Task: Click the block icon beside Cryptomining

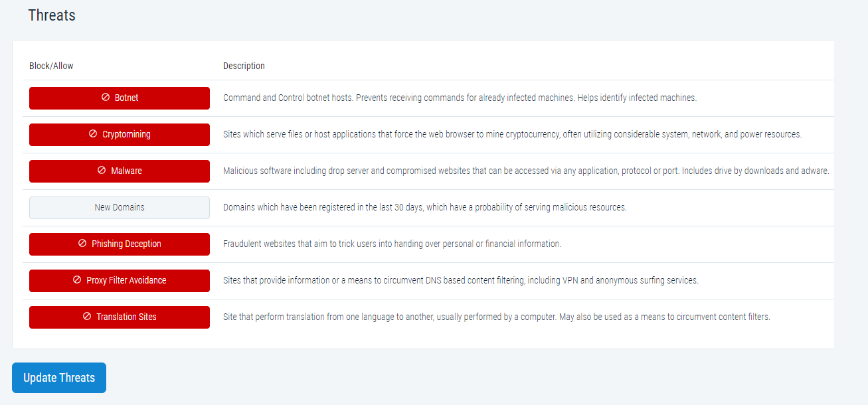Action: 93,134
